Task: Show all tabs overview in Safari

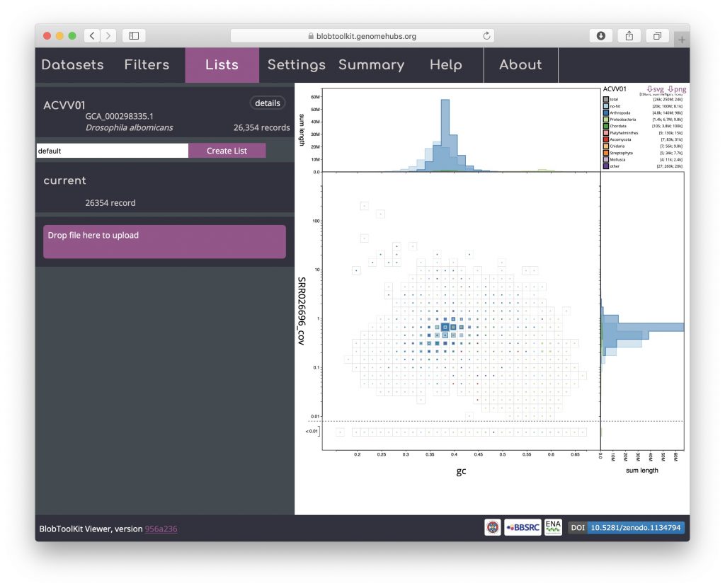Action: pos(657,35)
